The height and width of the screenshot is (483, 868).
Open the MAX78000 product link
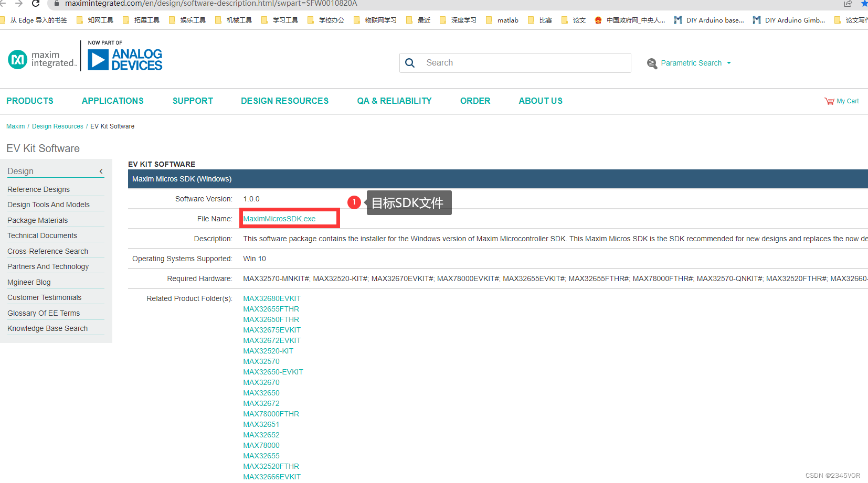[x=261, y=445]
